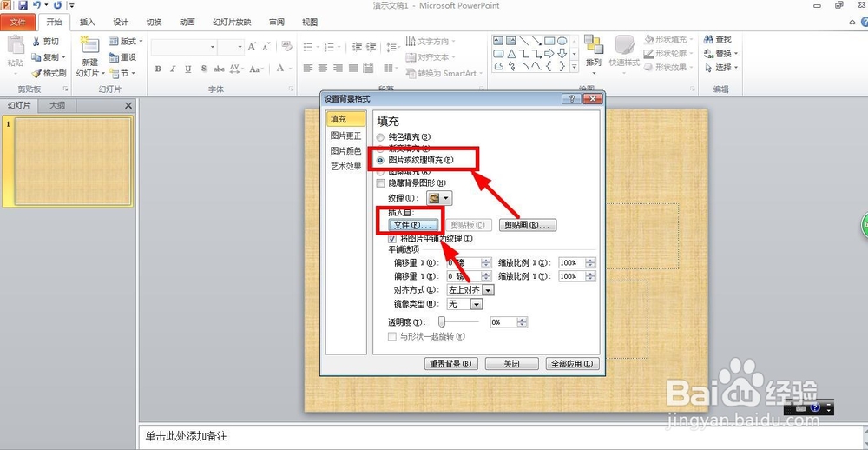This screenshot has width=868, height=450.
Task: Uncheck 将图片平铺为纹理 tile picture checkbox
Action: tap(392, 239)
